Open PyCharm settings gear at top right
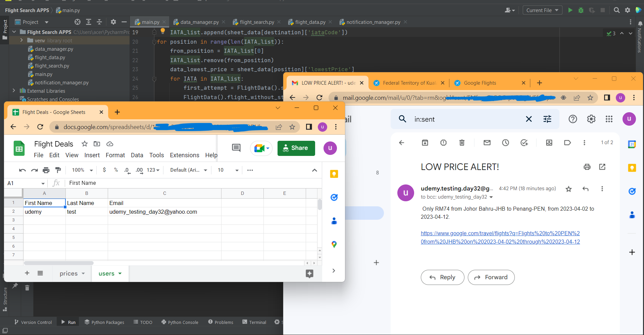This screenshot has width=644, height=335. pos(628,10)
